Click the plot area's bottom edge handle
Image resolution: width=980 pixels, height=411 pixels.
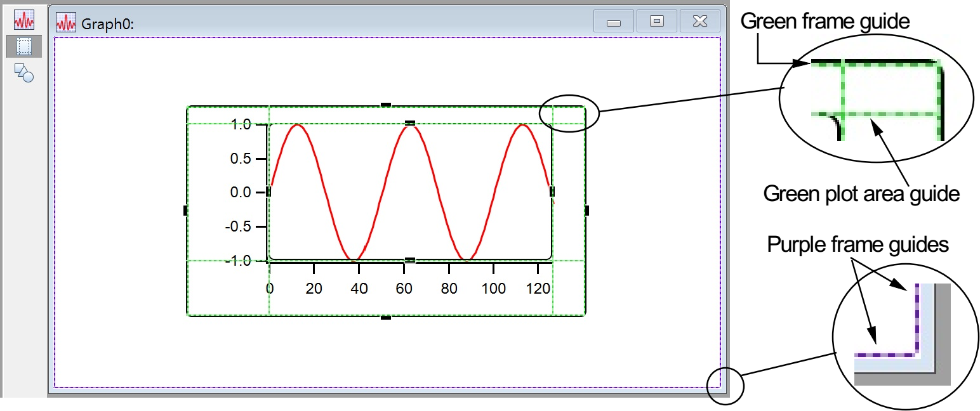(410, 260)
